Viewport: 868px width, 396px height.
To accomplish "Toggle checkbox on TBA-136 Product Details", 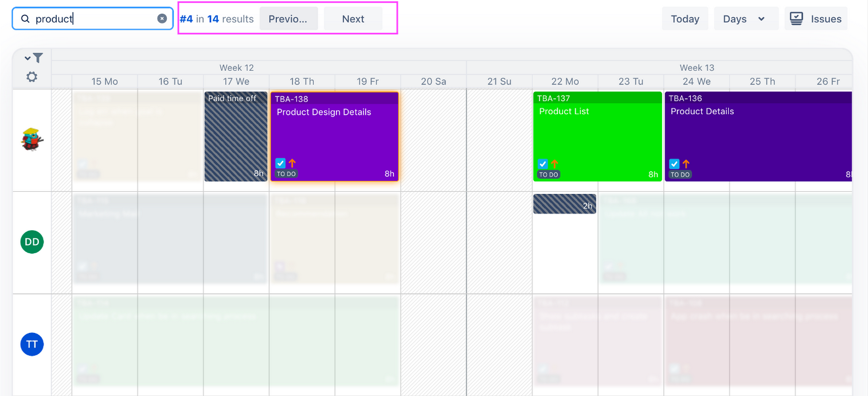I will pyautogui.click(x=674, y=164).
